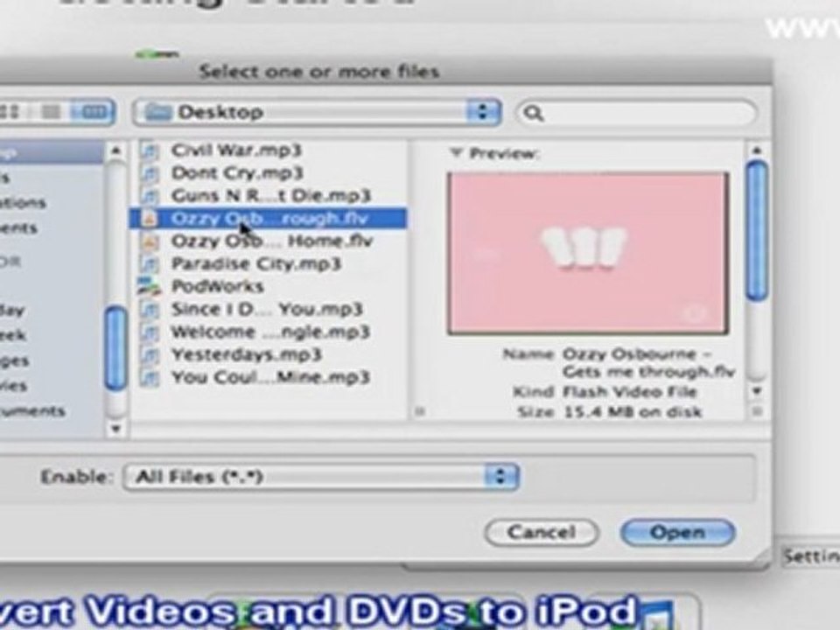Screen dimensions: 840x630
Task: Select the Dont Cry.mp3 file
Action: [237, 173]
